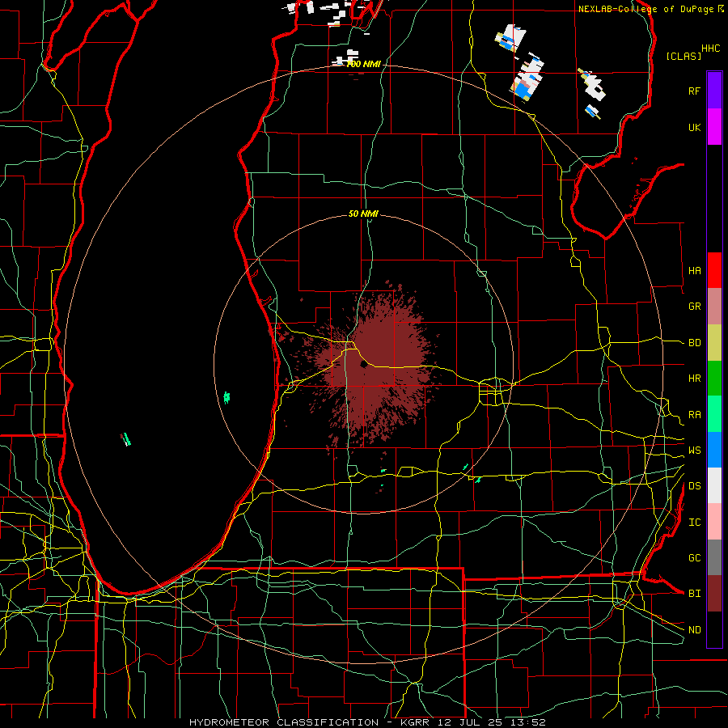
Task: Click the RF purple legend color swatch
Action: [714, 90]
